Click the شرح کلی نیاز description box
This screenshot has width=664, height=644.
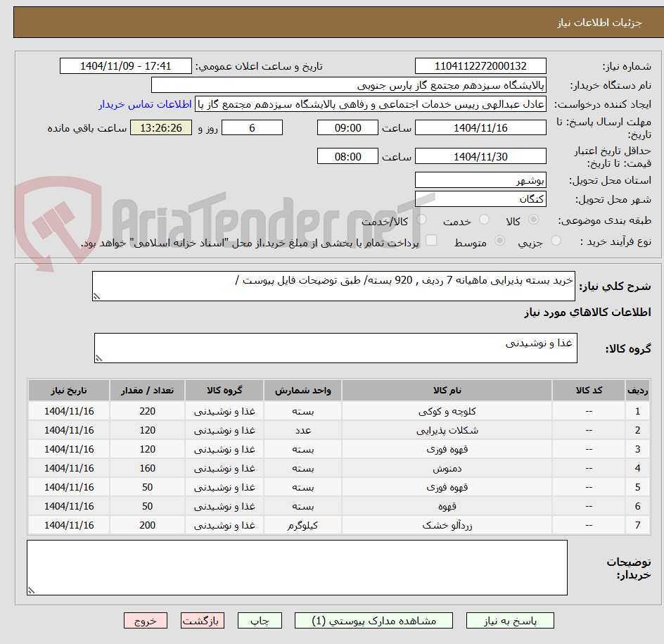[333, 286]
